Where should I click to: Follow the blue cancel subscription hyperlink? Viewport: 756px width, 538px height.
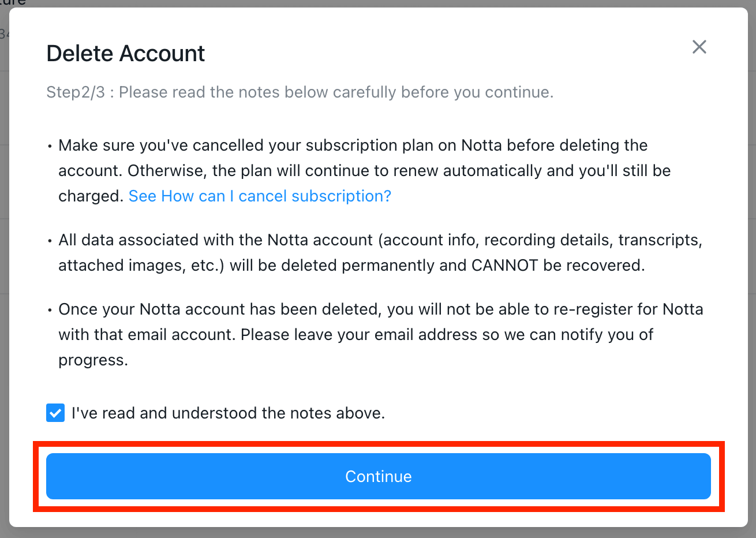click(x=260, y=196)
